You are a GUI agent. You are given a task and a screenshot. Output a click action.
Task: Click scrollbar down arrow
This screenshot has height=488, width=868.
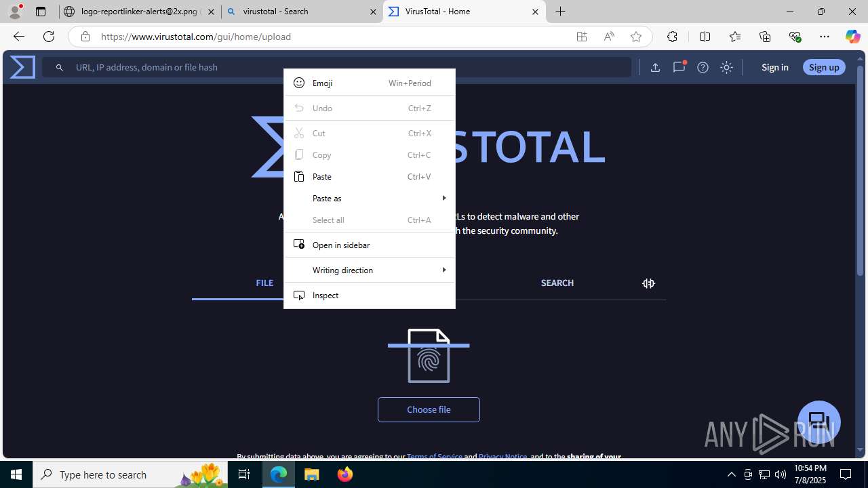[x=860, y=450]
